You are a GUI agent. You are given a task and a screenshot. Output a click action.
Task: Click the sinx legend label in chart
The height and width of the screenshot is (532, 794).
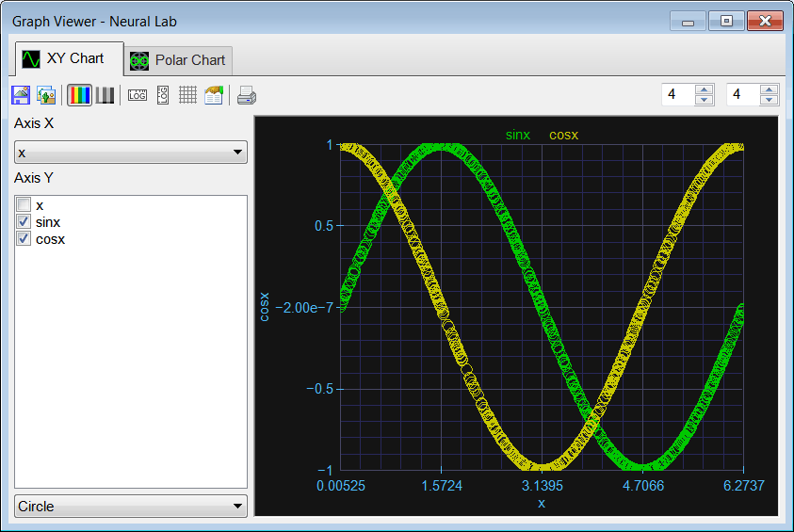click(x=518, y=135)
